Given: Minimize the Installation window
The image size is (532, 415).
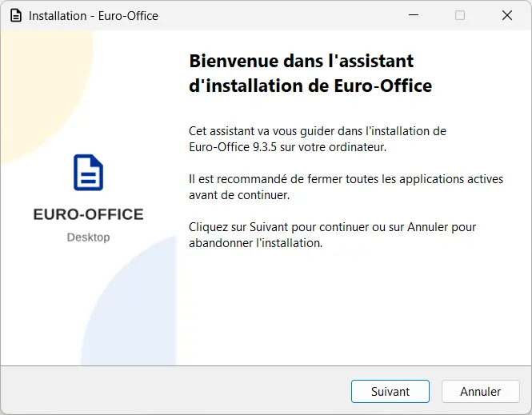Looking at the screenshot, I should (x=414, y=15).
